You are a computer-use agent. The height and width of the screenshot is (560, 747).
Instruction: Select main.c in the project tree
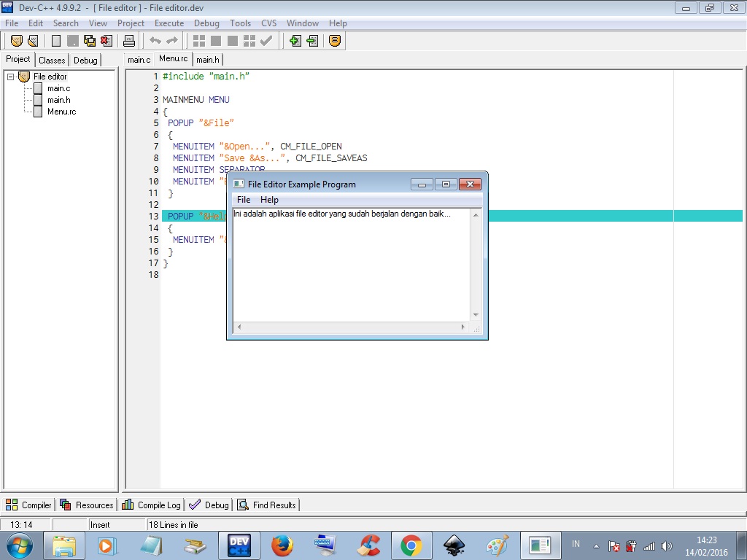(58, 88)
